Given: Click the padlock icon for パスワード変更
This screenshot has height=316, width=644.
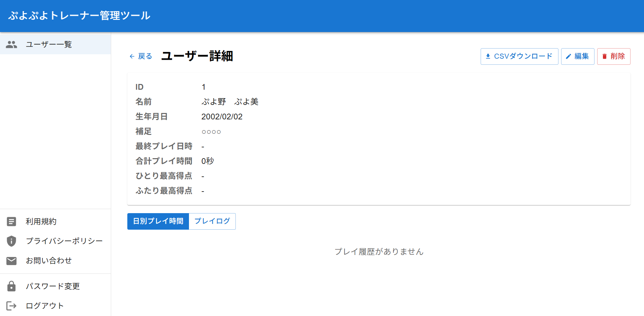Looking at the screenshot, I should click(x=11, y=286).
